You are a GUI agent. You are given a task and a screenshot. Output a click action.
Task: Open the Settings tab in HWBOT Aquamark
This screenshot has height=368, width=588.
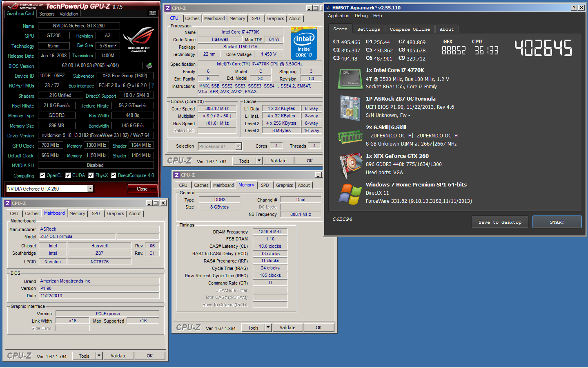pos(368,29)
